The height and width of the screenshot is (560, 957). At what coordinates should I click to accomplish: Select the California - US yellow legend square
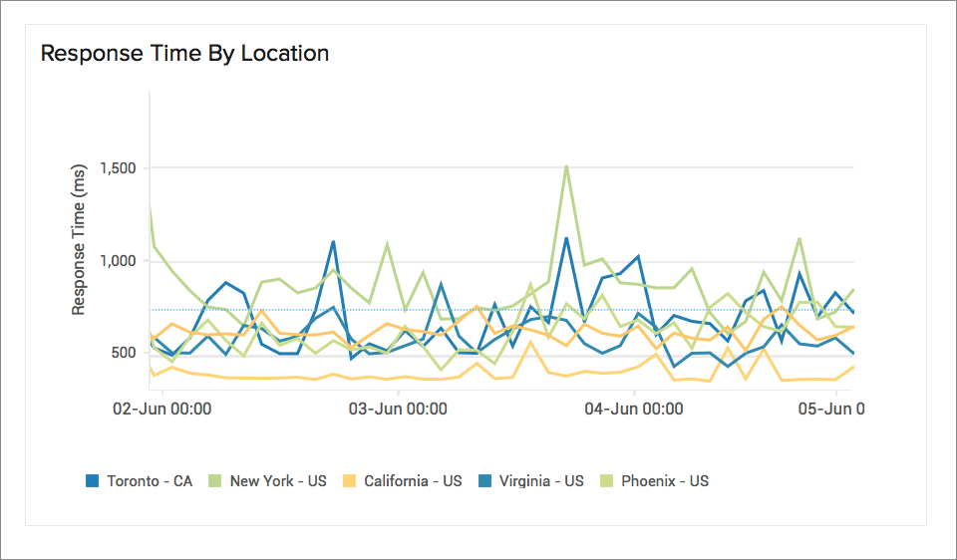coord(350,481)
